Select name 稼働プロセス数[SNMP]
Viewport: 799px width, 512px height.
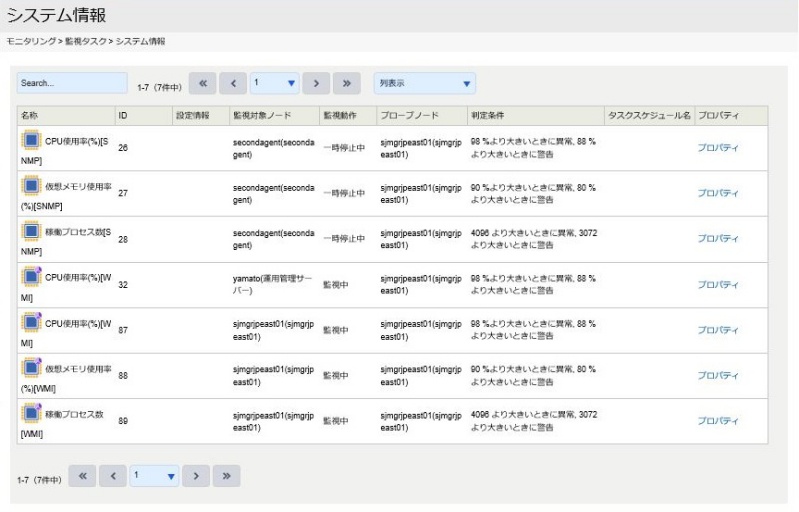66,241
